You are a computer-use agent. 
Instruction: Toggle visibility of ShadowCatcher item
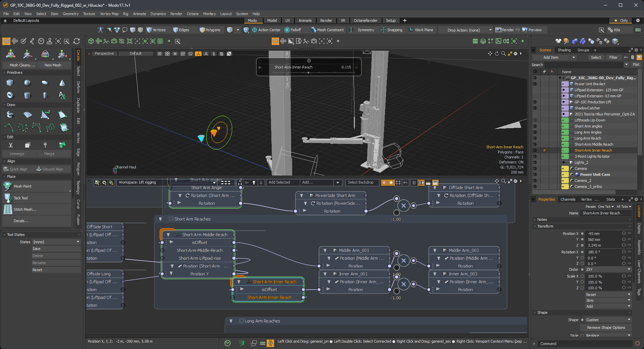click(x=535, y=108)
